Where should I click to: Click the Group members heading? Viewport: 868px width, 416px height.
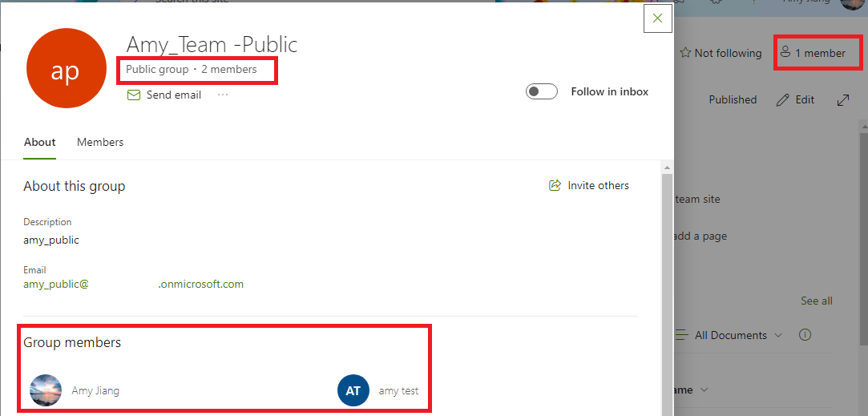(72, 342)
